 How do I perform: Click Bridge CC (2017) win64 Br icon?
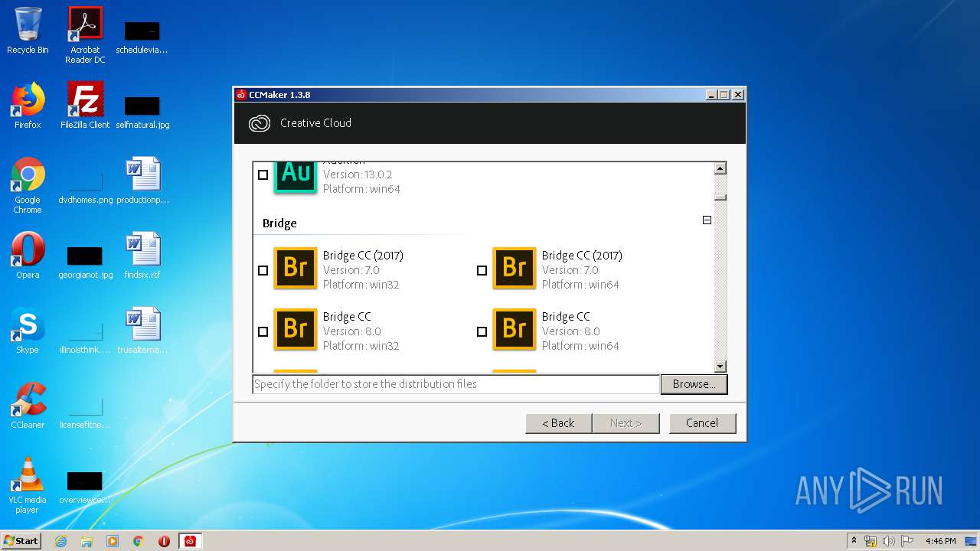click(514, 267)
